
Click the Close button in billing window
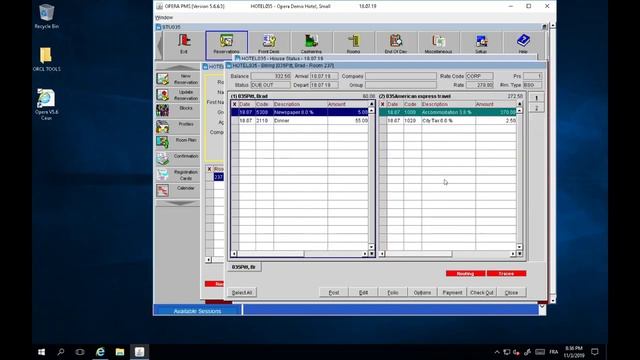(x=511, y=293)
